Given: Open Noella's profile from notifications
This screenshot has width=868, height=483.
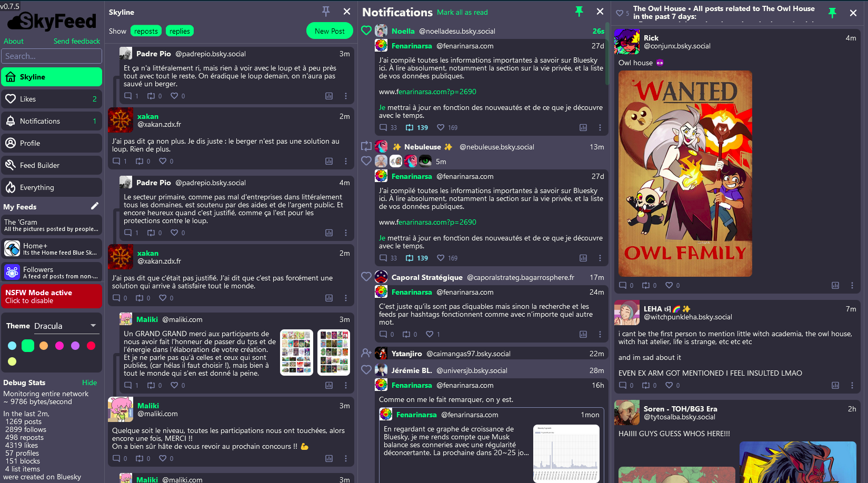Looking at the screenshot, I should [x=403, y=31].
